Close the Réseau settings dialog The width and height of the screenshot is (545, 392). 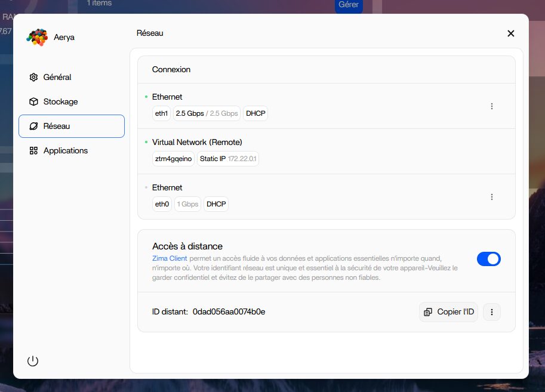pos(510,33)
